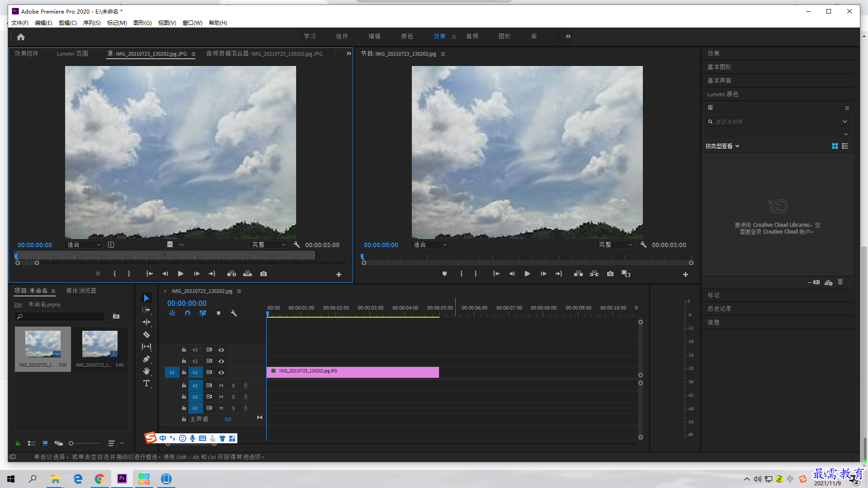Click Extract button in program monitor
This screenshot has height=488, width=868.
pyautogui.click(x=594, y=274)
